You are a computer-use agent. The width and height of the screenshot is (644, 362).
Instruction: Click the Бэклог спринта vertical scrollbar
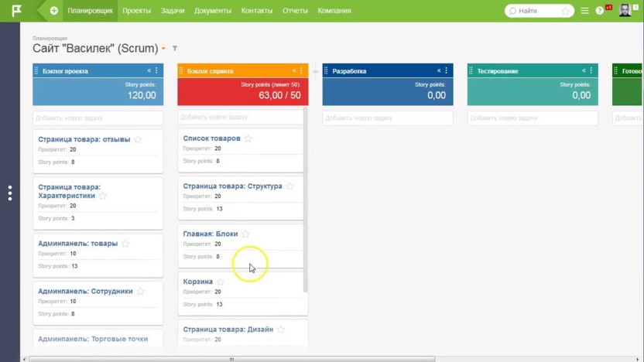click(x=305, y=200)
